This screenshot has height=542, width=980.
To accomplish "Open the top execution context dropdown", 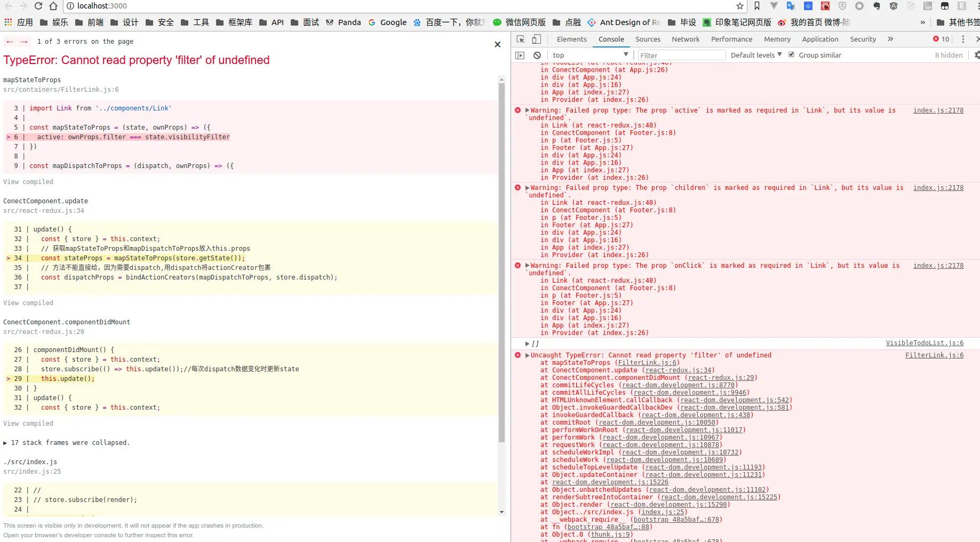I will point(590,55).
